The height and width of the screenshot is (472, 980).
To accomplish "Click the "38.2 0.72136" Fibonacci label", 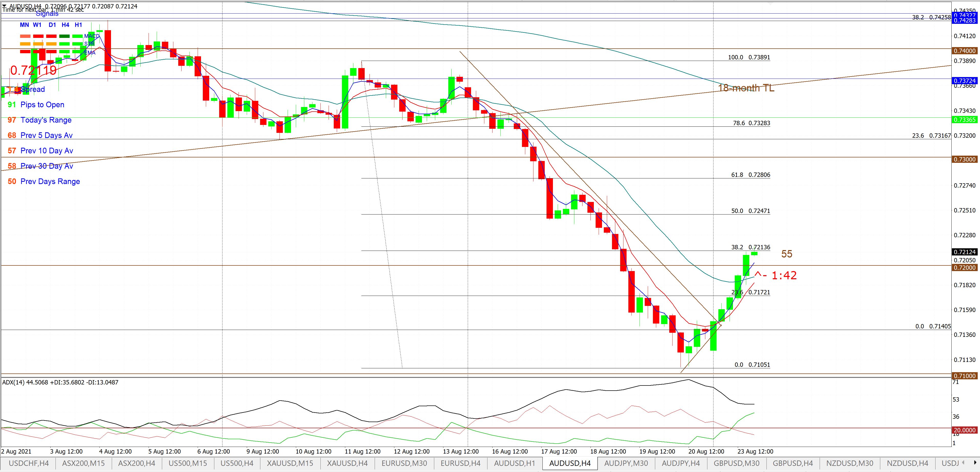I will click(751, 248).
